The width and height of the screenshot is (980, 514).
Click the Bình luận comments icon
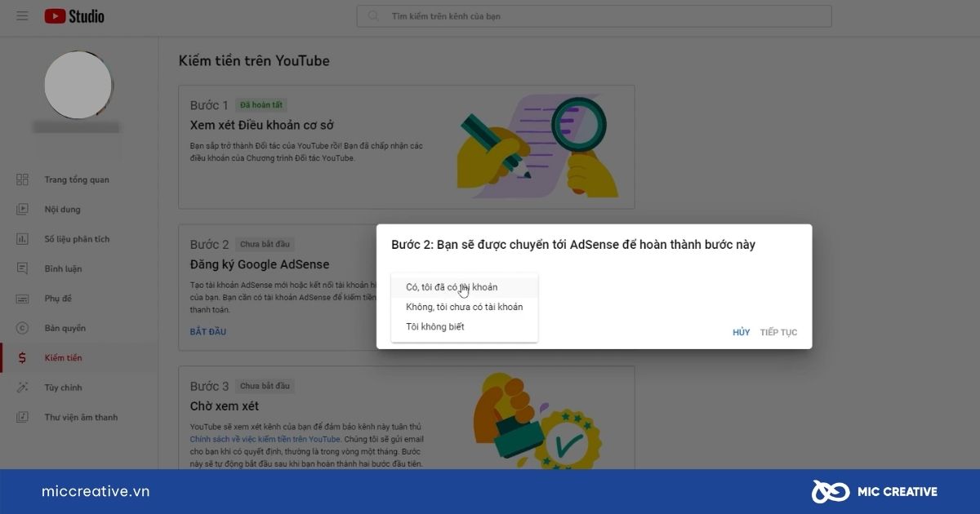tap(22, 268)
